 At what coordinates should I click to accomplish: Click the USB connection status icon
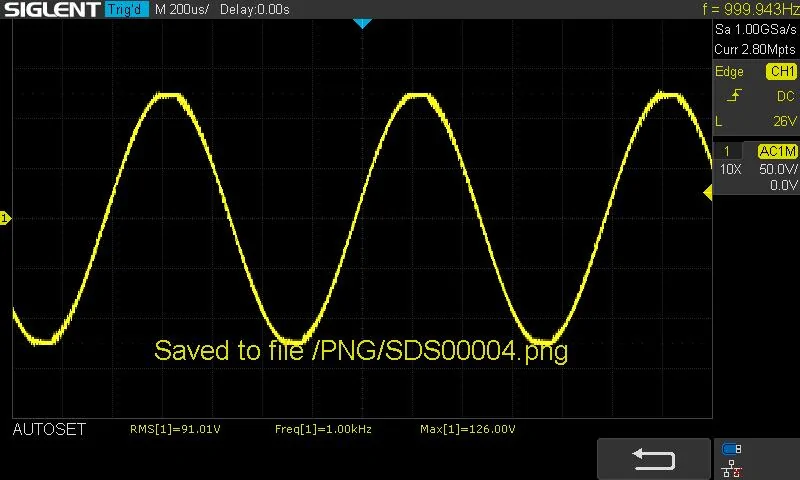(732, 449)
